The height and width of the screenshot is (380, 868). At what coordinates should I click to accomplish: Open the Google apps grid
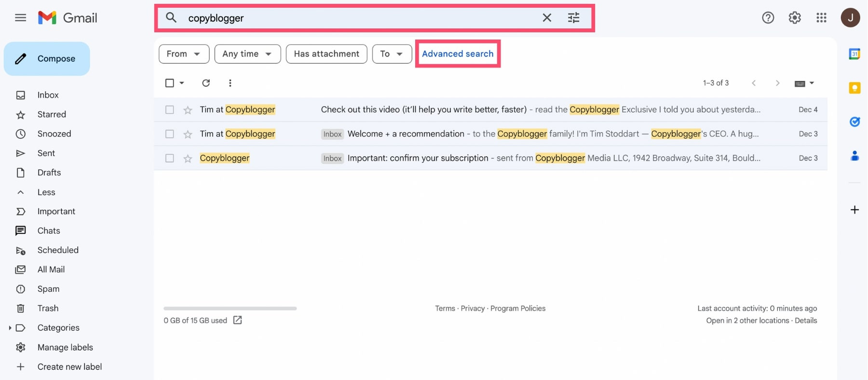tap(822, 18)
